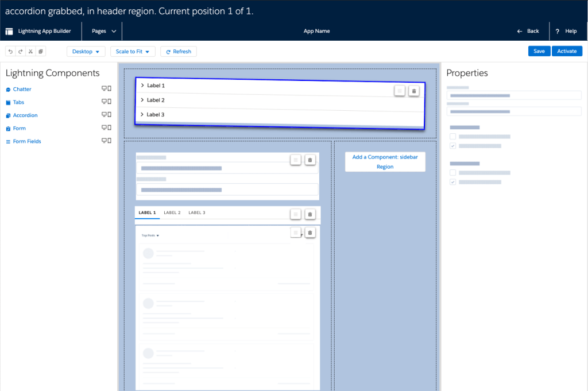Click device support icon beside Form
Viewport: 588px width, 391px height.
pos(106,127)
